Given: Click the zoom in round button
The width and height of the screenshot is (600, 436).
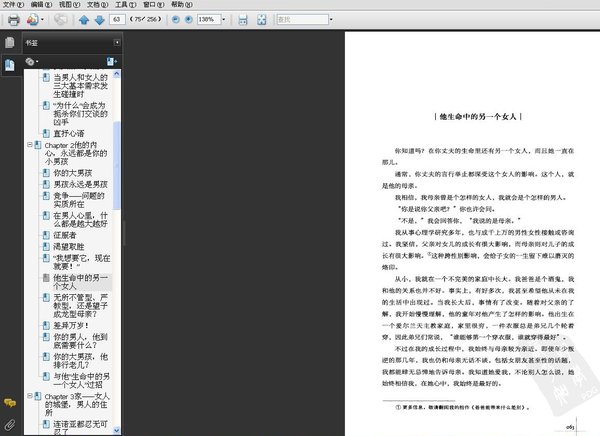Looking at the screenshot, I should pos(189,19).
